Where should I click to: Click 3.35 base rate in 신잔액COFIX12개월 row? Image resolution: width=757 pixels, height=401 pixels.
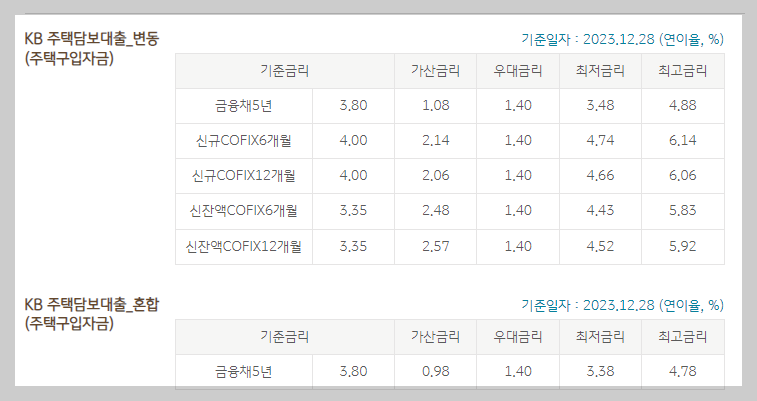pyautogui.click(x=353, y=246)
